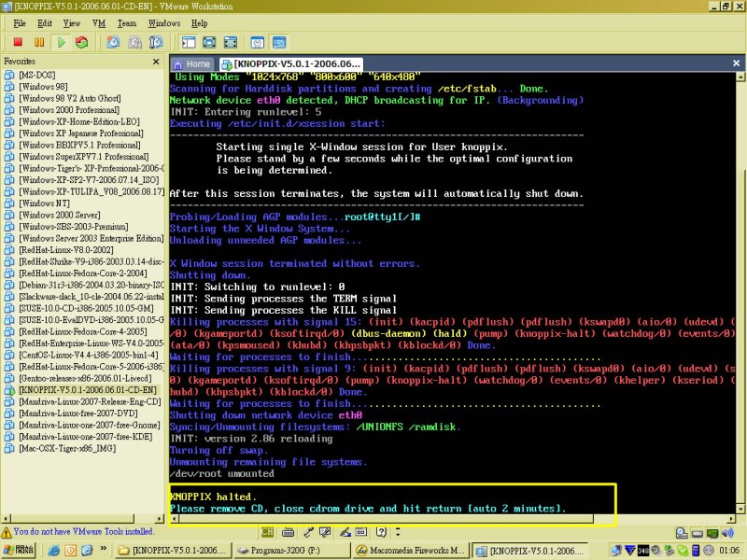
Task: Click the Revert to snapshot icon
Action: click(134, 42)
